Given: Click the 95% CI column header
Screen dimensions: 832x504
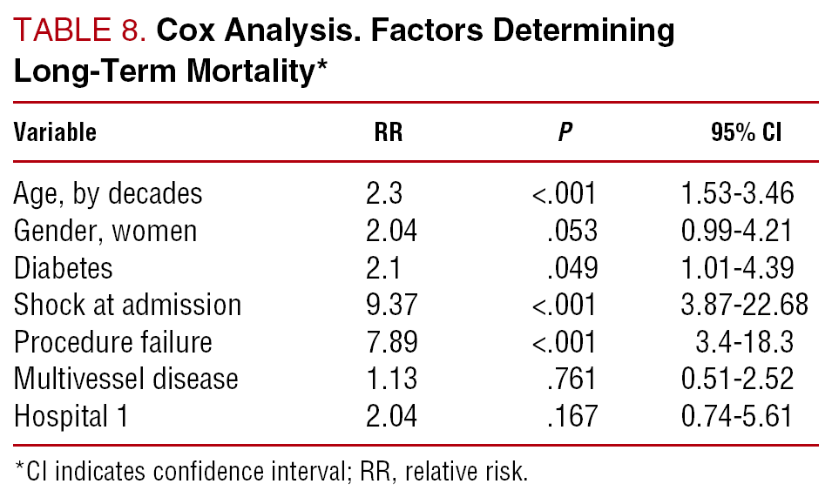Looking at the screenshot, I should pyautogui.click(x=746, y=133).
